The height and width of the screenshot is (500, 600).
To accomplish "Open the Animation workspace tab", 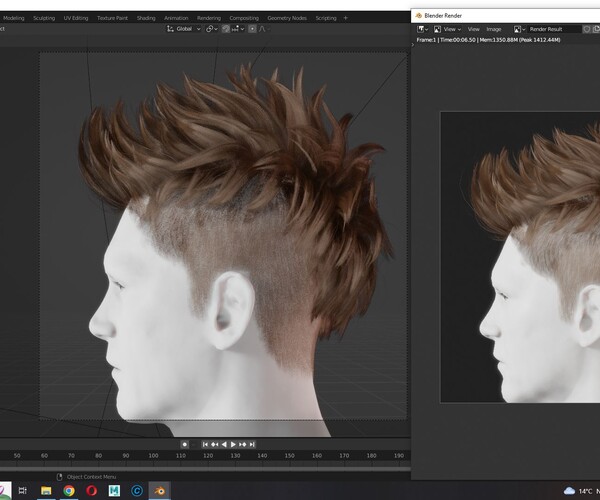I will [176, 18].
